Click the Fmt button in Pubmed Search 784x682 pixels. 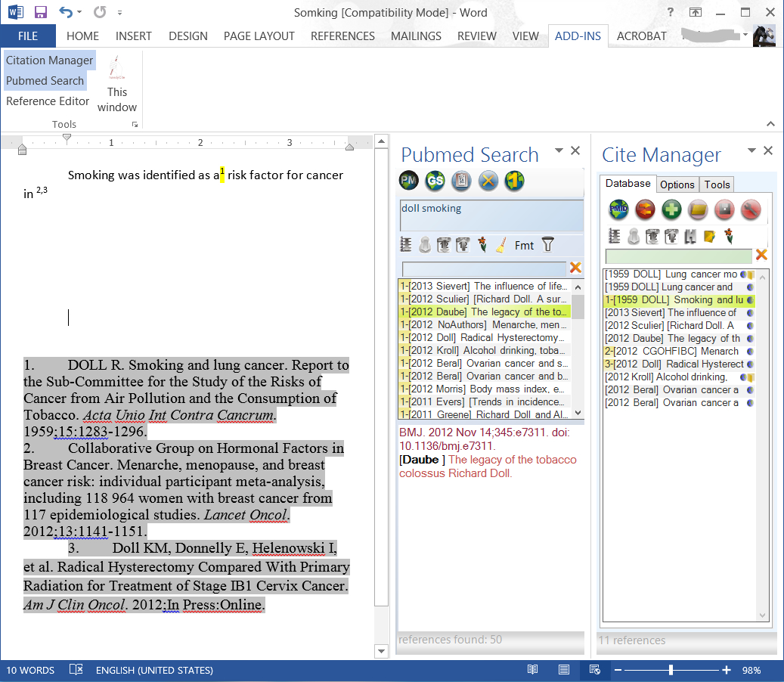[x=524, y=245]
